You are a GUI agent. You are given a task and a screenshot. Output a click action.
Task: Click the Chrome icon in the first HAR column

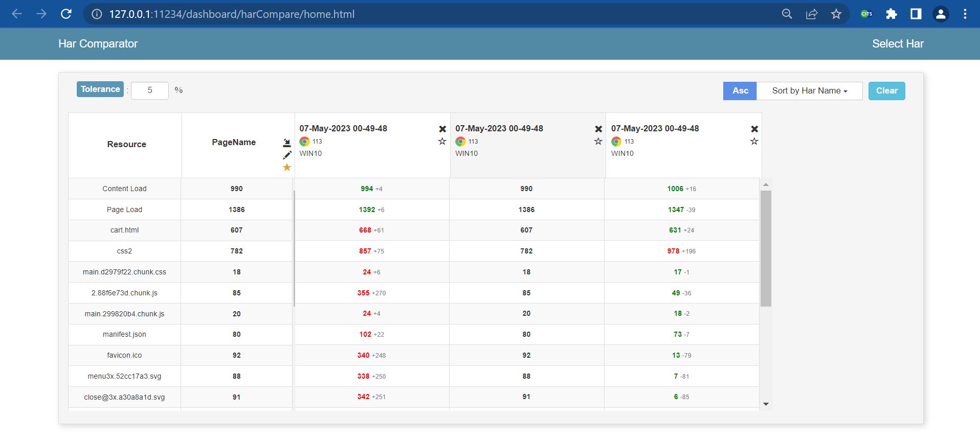tap(304, 142)
